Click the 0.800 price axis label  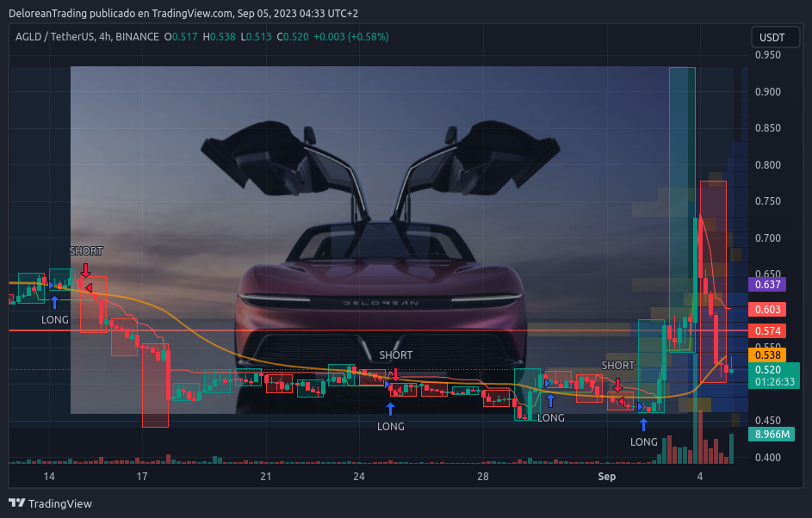coord(767,164)
